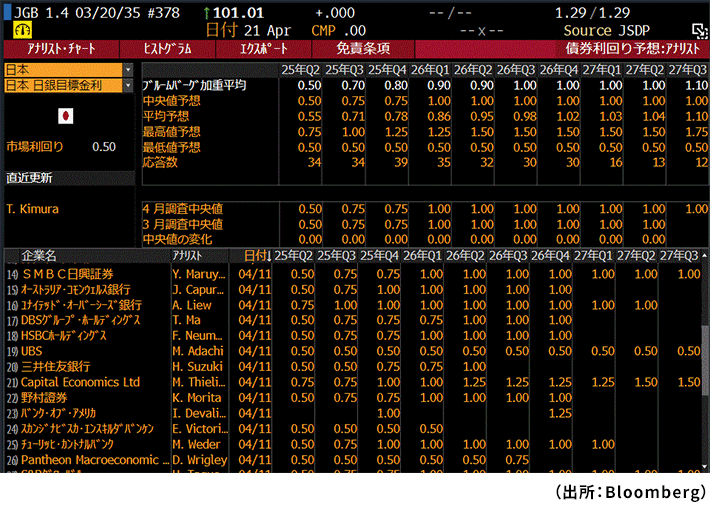This screenshot has height=514, width=710.
Task: Click 1.75 in 最高値予想 row
Action: click(696, 132)
